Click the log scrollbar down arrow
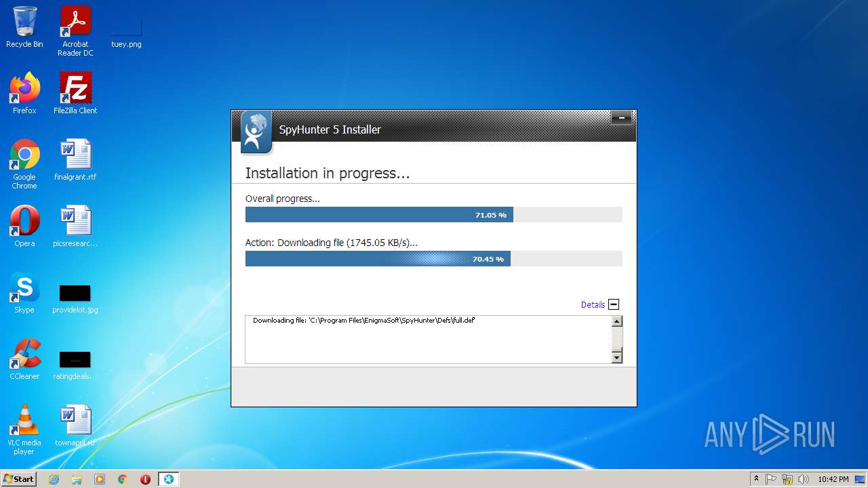Screen dimensions: 868x488 617,357
